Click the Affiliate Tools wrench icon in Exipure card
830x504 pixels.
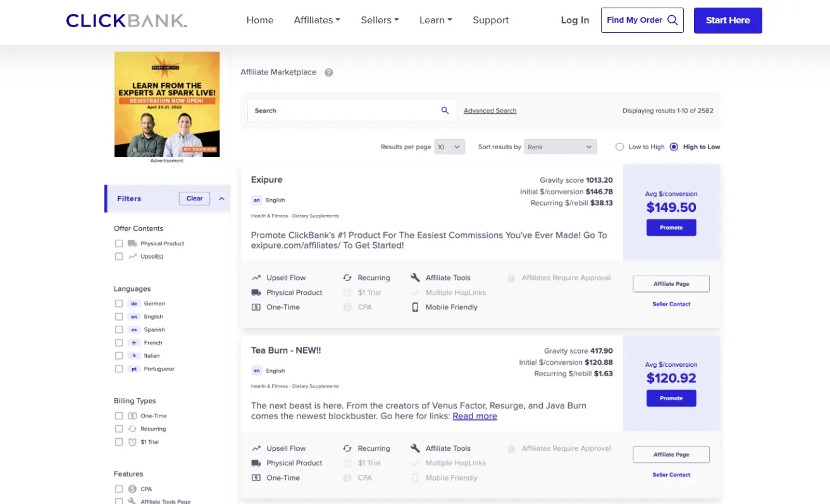click(x=415, y=278)
